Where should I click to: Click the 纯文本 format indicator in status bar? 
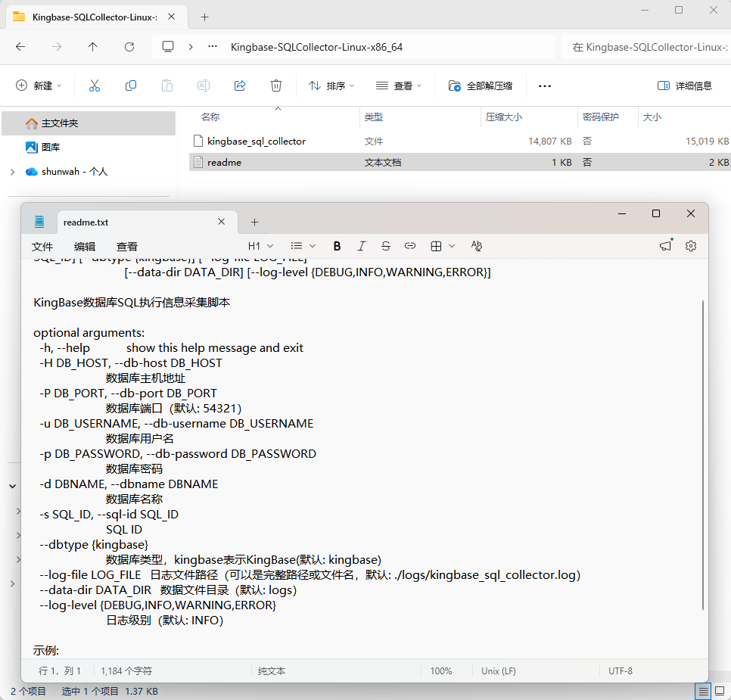click(272, 671)
